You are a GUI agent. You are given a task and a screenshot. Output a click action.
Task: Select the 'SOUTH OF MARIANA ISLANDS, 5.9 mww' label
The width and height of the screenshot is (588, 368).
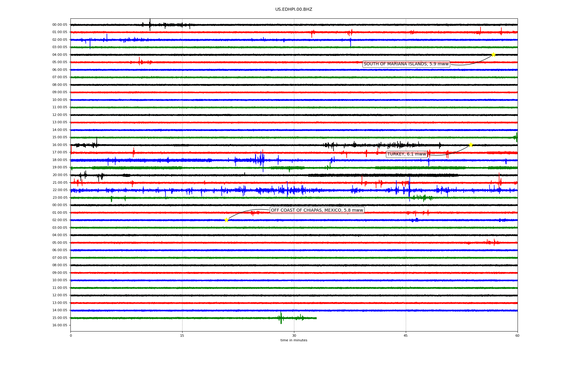pos(406,64)
